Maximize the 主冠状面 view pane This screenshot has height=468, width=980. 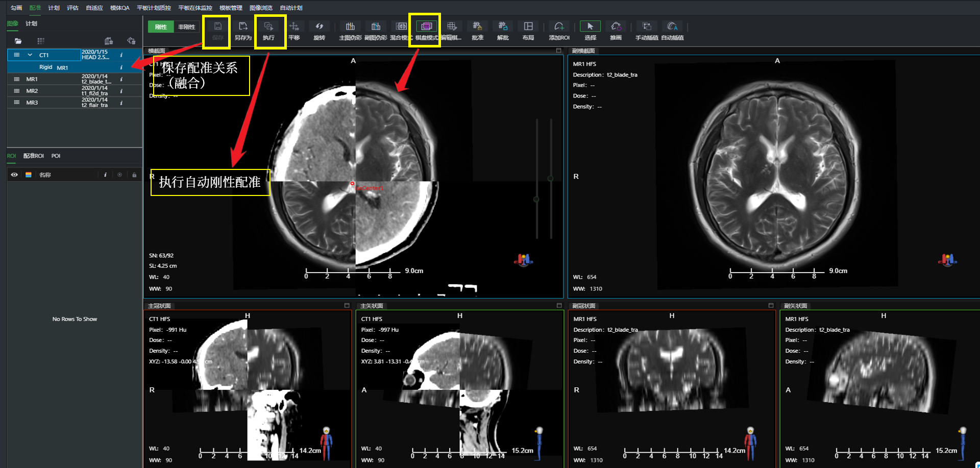point(347,306)
